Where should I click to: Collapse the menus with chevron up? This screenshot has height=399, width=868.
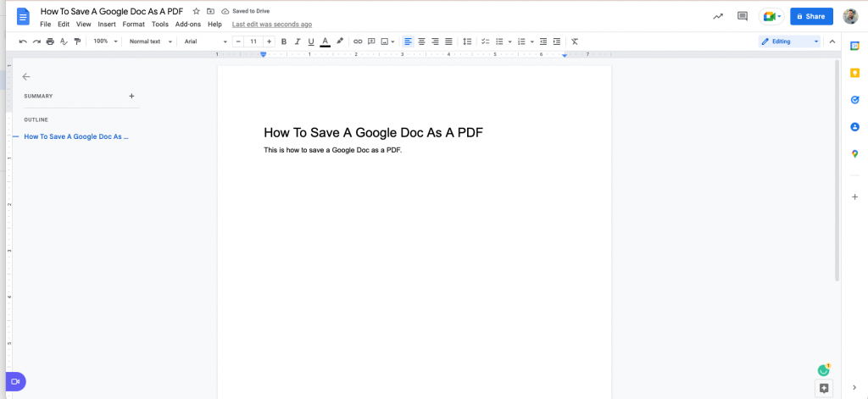(832, 42)
